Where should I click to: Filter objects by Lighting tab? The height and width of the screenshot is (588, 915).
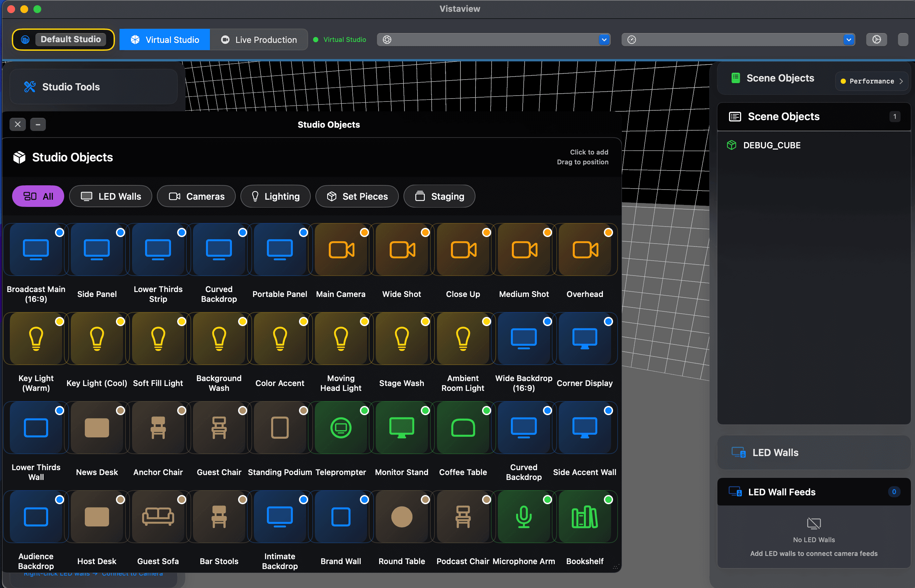coord(275,196)
